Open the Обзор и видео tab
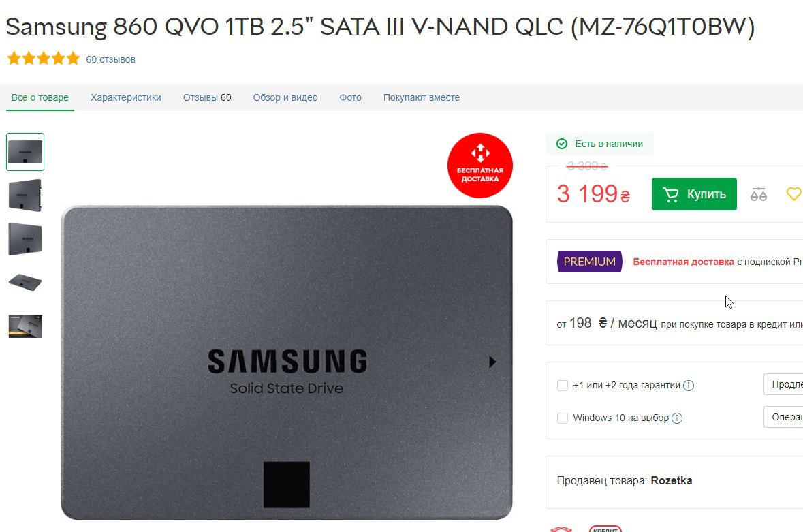This screenshot has height=532, width=803. 285,97
